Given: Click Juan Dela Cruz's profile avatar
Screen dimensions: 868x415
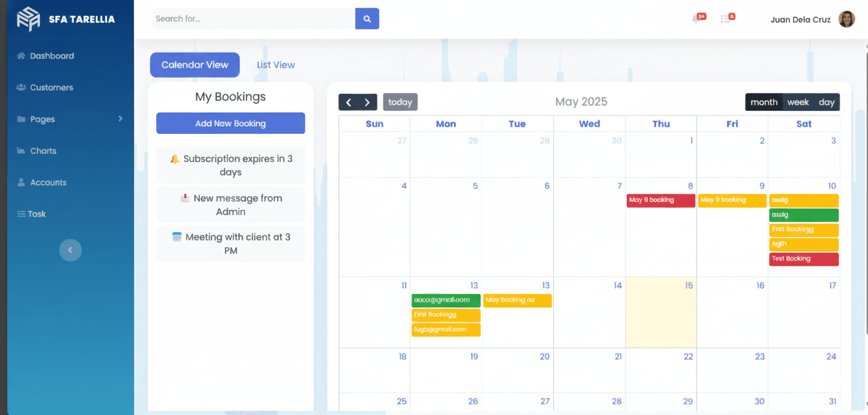Looking at the screenshot, I should pyautogui.click(x=847, y=19).
